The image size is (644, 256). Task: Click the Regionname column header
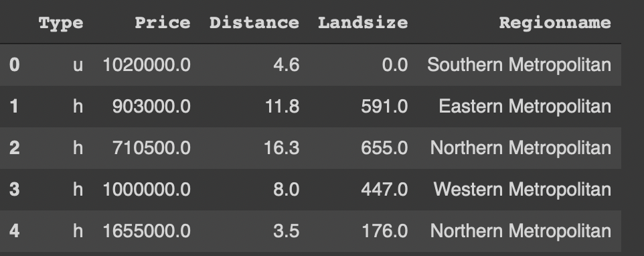[x=555, y=23]
